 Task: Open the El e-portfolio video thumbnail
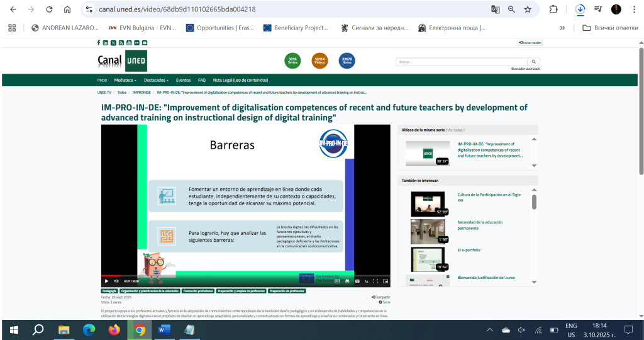[x=427, y=259]
